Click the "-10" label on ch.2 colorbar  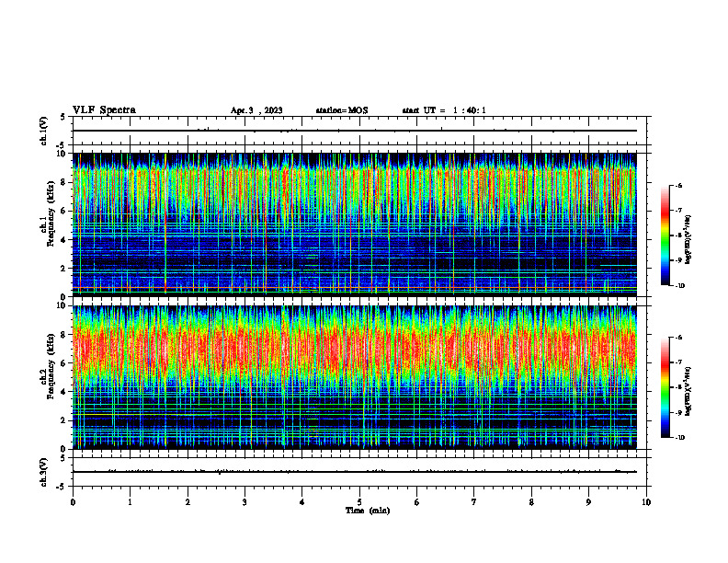click(x=679, y=438)
